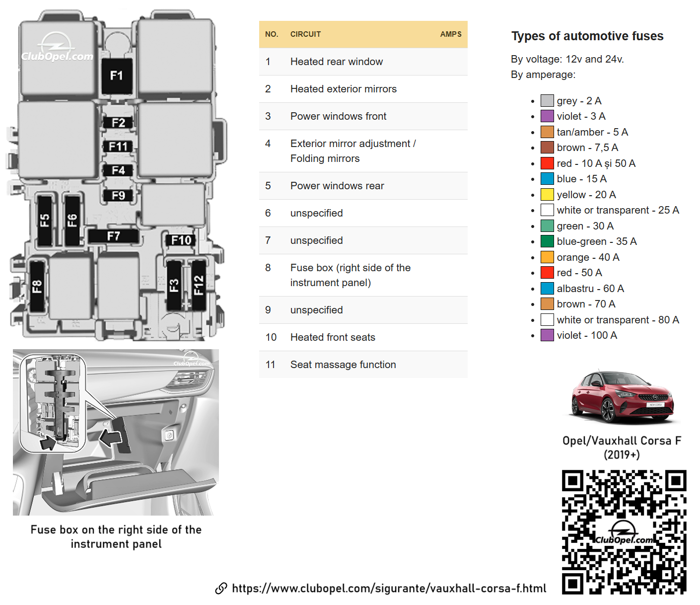700x605 pixels.
Task: Click the AMPS column header
Action: point(451,34)
